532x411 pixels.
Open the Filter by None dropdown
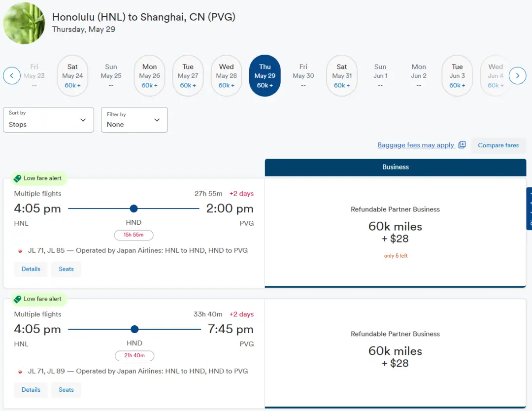134,120
